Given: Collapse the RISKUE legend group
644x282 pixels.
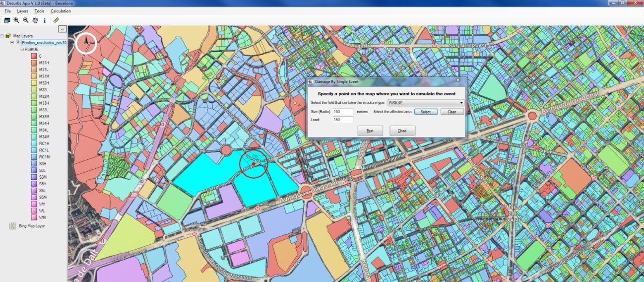Looking at the screenshot, I should pyautogui.click(x=22, y=50).
